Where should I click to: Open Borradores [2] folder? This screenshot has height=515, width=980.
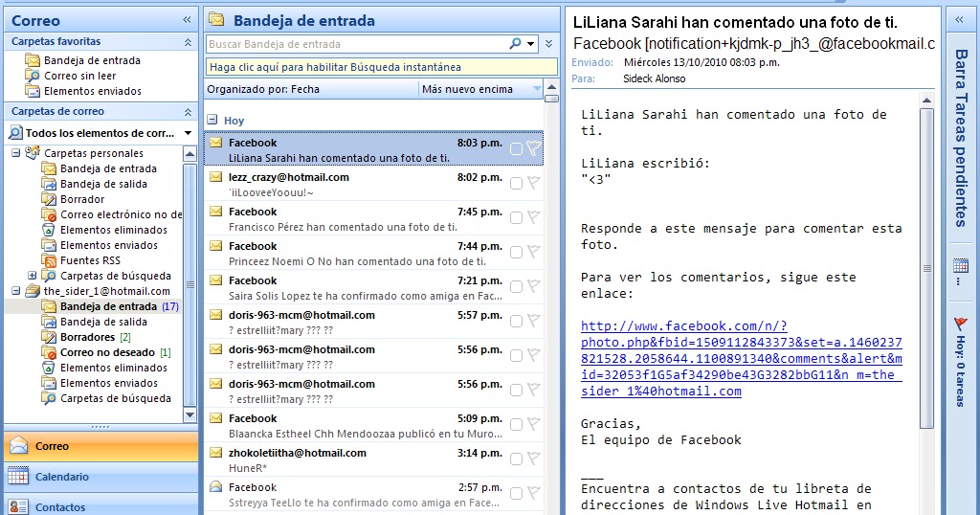tap(86, 337)
